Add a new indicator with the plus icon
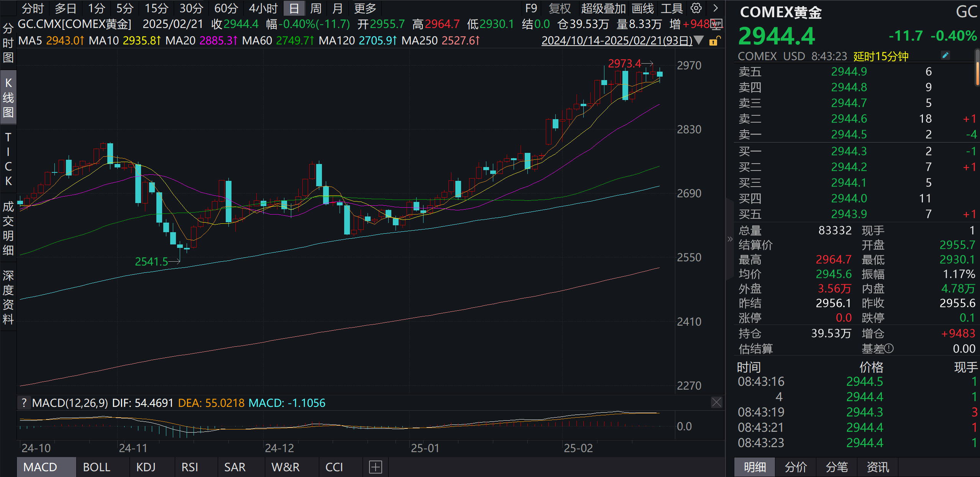 tap(375, 467)
